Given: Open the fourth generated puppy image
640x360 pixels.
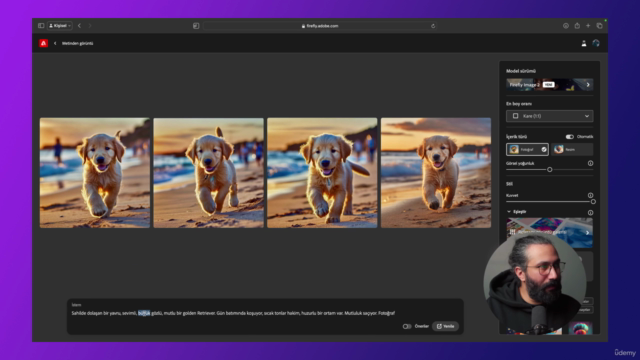Looking at the screenshot, I should [x=436, y=173].
